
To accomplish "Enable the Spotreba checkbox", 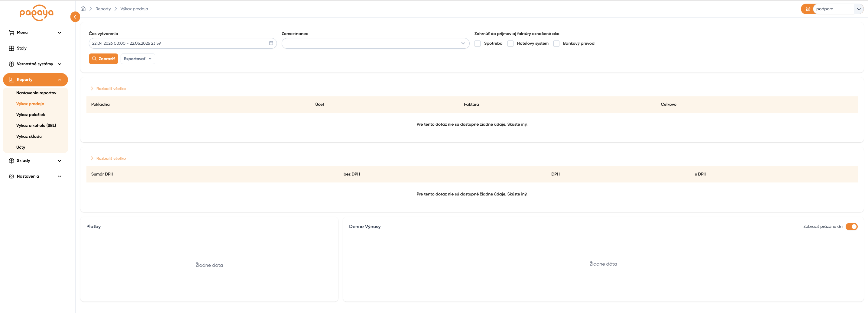I will point(478,44).
